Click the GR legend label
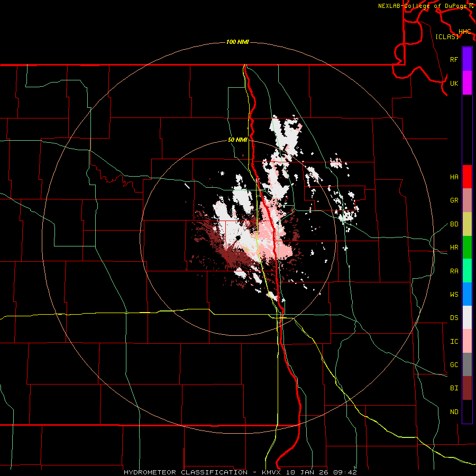This screenshot has height=476, width=476. [454, 200]
